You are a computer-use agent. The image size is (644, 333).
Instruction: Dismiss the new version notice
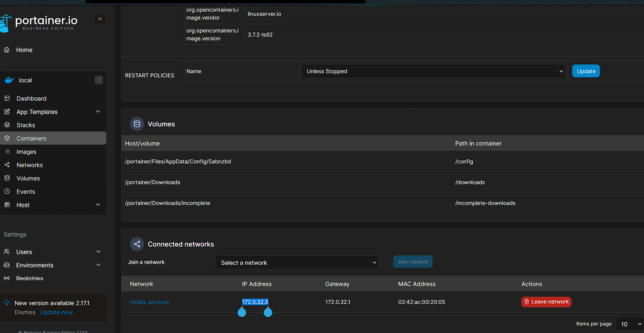tap(25, 312)
